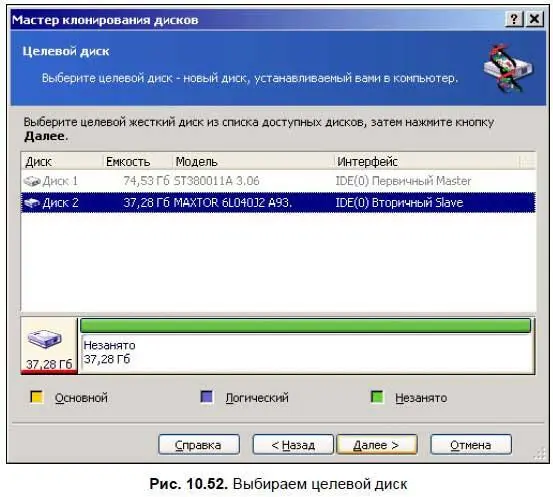Click the green unallocated space bar

coord(305,326)
